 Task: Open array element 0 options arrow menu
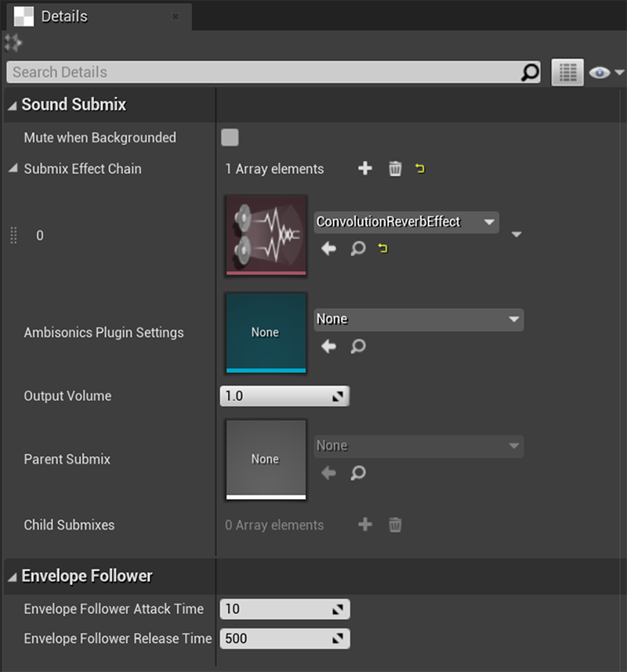516,234
